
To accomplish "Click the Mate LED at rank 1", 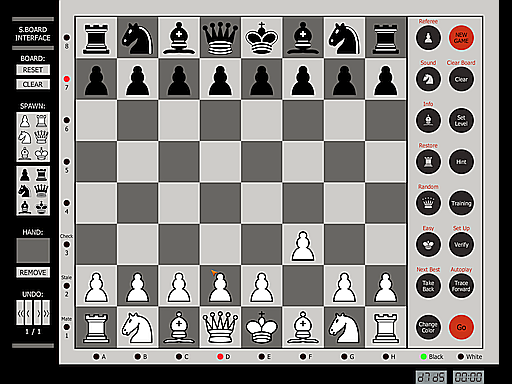I will click(67, 327).
